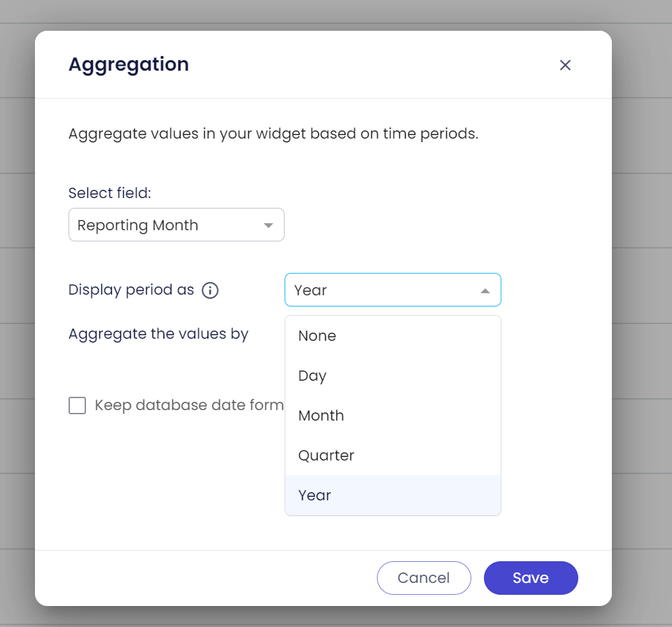This screenshot has width=672, height=627.
Task: Enable the Keep database date format checkbox
Action: [x=78, y=405]
